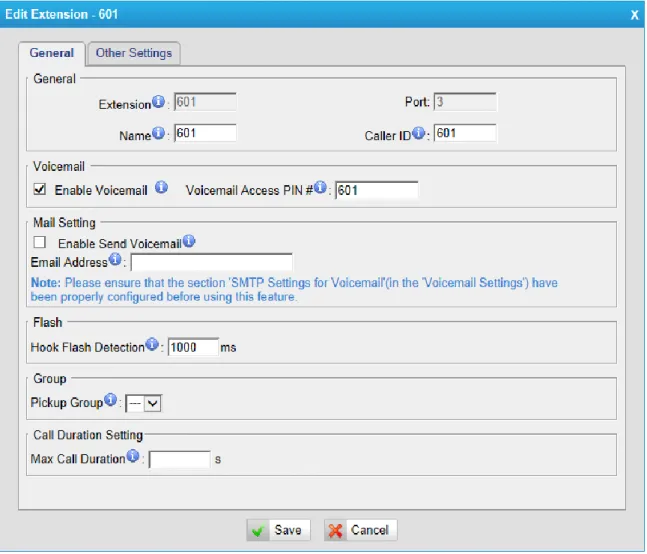Click the disabled Extension number field

point(205,101)
